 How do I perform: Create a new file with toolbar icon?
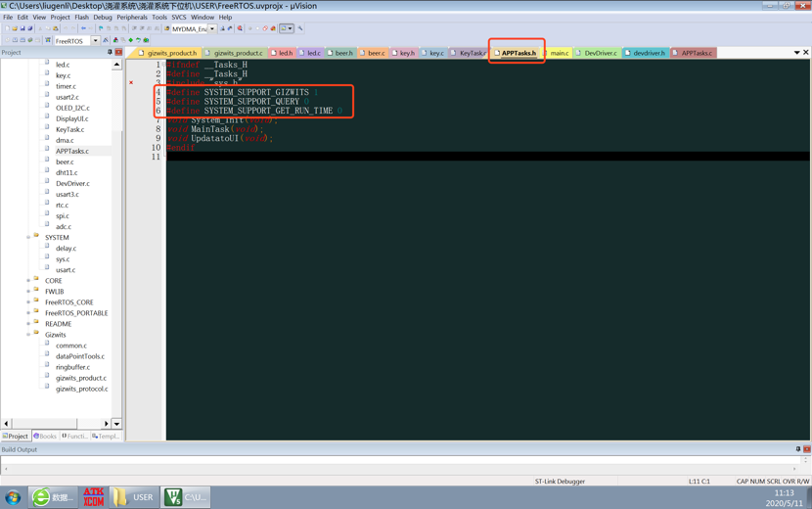pyautogui.click(x=7, y=28)
